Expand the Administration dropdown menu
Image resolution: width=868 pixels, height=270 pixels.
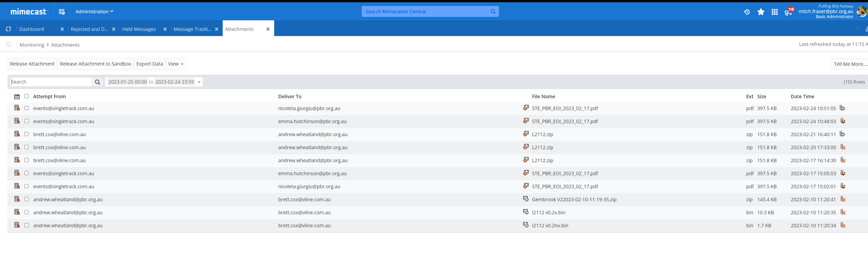[x=94, y=11]
